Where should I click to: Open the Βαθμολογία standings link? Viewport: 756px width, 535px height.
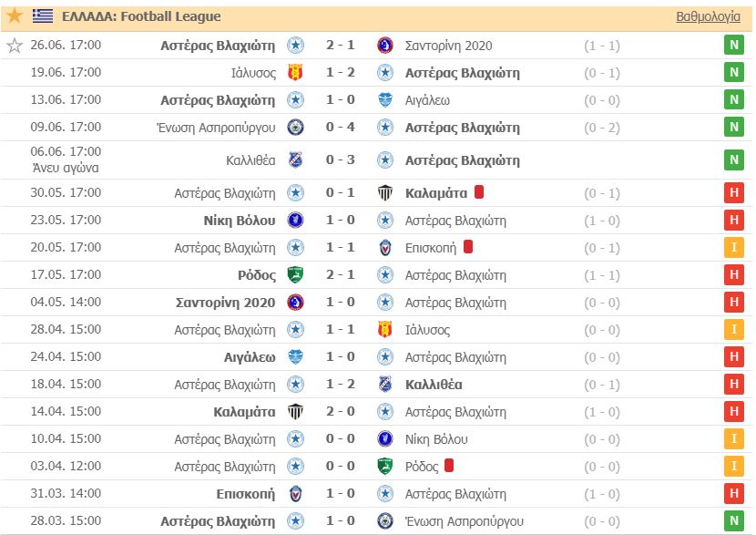[708, 17]
